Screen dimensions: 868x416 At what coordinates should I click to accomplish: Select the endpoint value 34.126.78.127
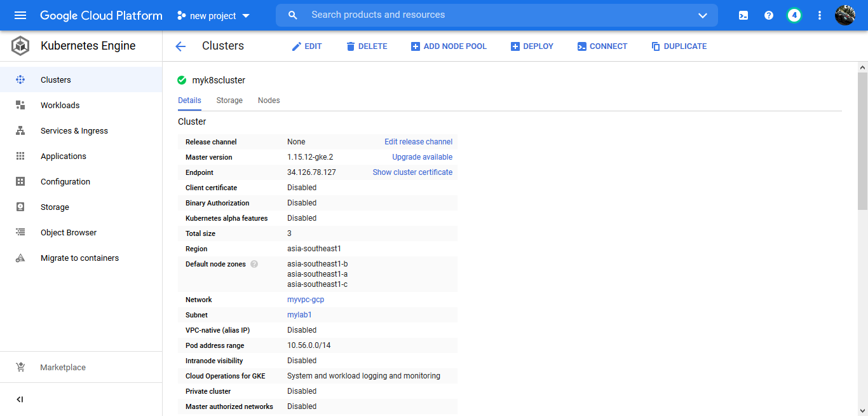tap(311, 172)
